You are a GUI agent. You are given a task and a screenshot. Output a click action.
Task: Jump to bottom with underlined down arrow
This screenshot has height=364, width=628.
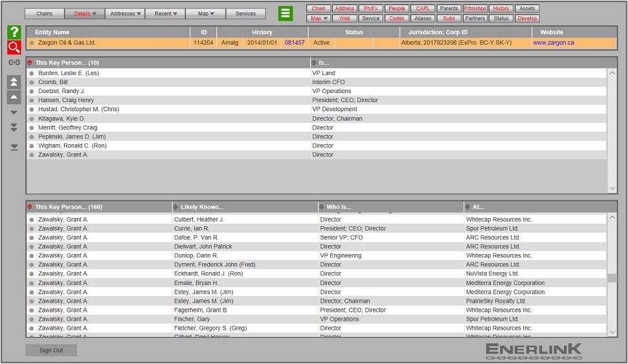click(14, 147)
